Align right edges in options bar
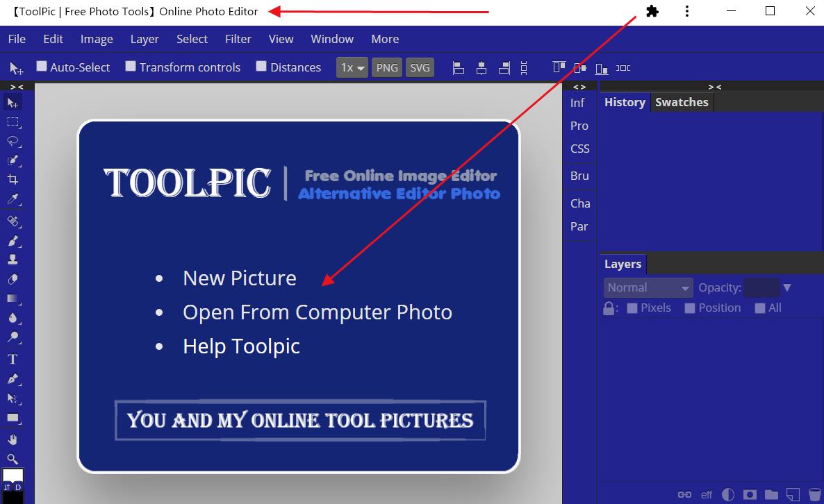824x504 pixels. tap(504, 68)
